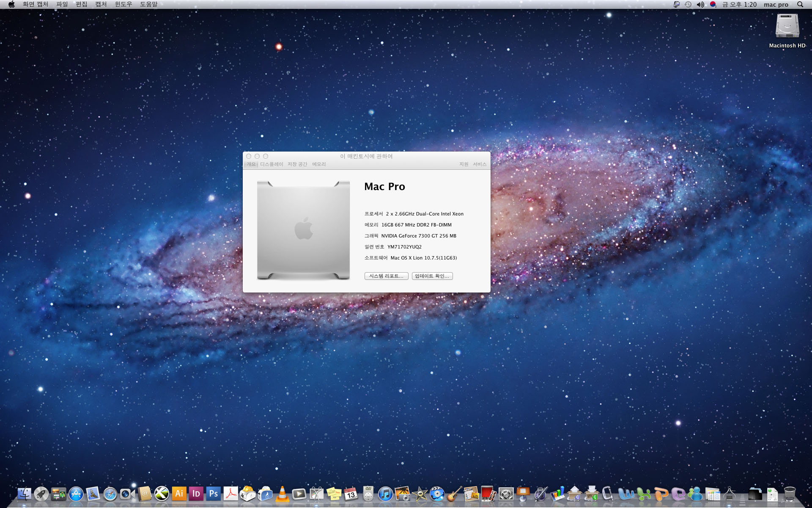Image resolution: width=812 pixels, height=508 pixels.
Task: Open the Safari compass icon
Action: pos(110,494)
